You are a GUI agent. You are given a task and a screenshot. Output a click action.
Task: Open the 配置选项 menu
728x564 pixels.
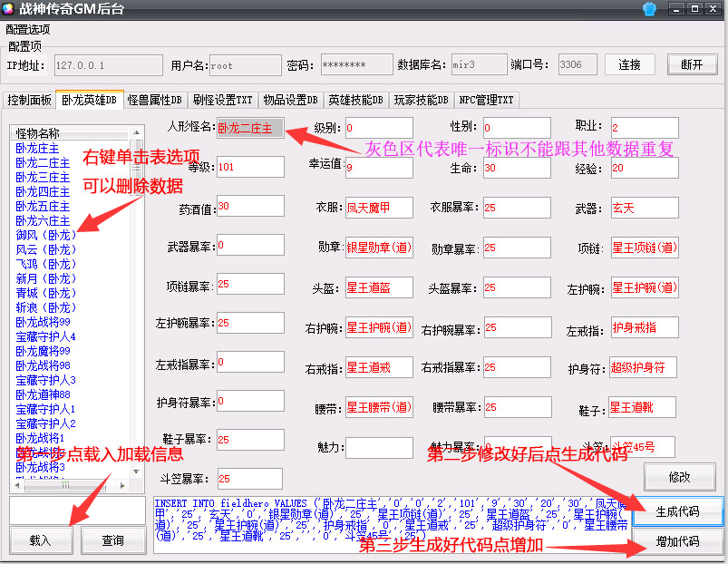coord(28,29)
